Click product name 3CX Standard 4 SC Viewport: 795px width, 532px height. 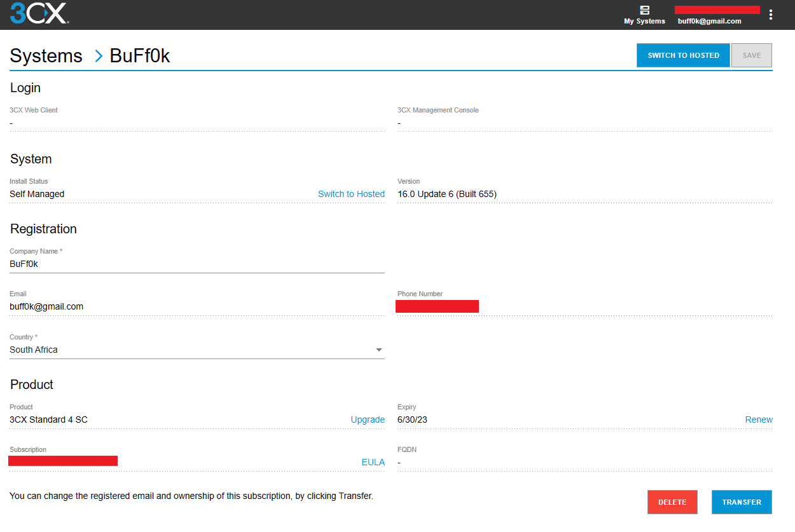(x=48, y=419)
